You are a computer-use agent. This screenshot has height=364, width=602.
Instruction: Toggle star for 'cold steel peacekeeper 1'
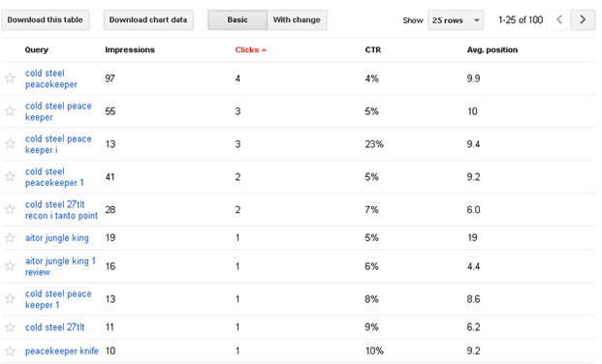[x=10, y=177]
